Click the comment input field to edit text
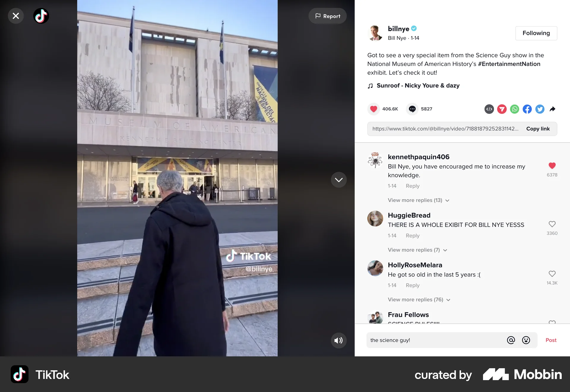The height and width of the screenshot is (392, 570). pos(430,340)
